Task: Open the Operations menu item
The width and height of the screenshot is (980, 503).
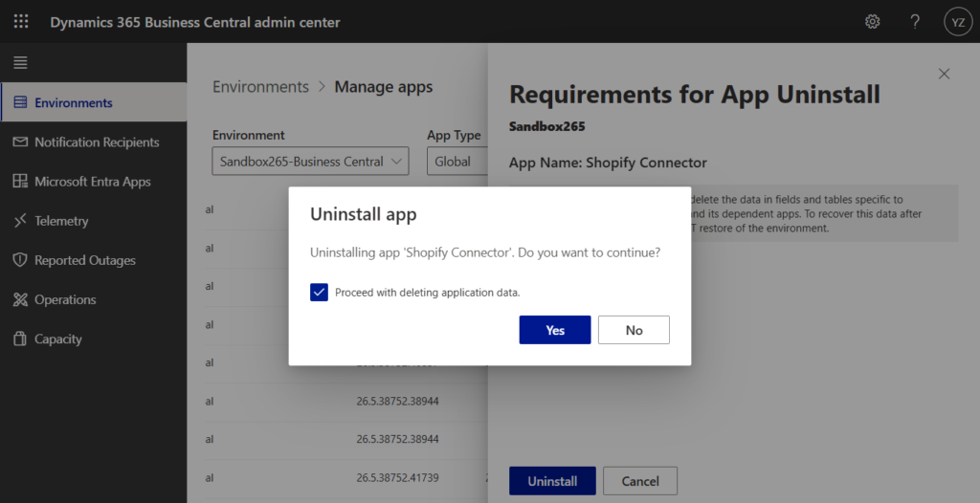Action: [65, 299]
